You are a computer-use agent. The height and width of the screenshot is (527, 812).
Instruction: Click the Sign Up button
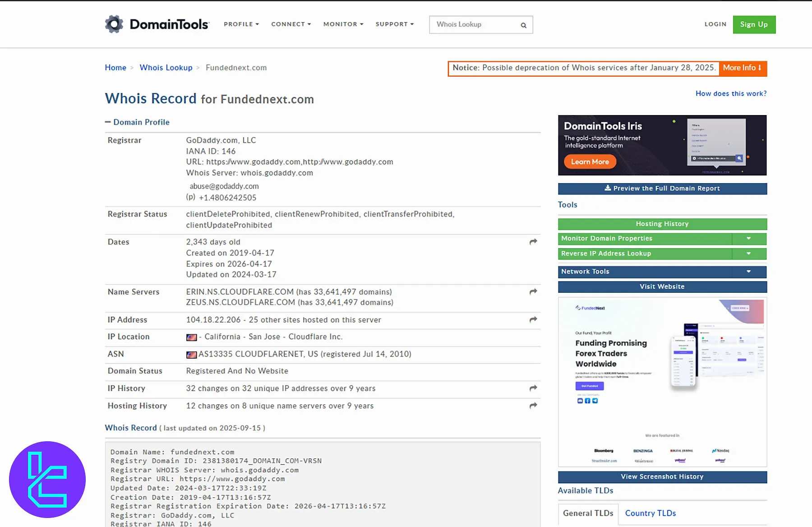tap(754, 24)
